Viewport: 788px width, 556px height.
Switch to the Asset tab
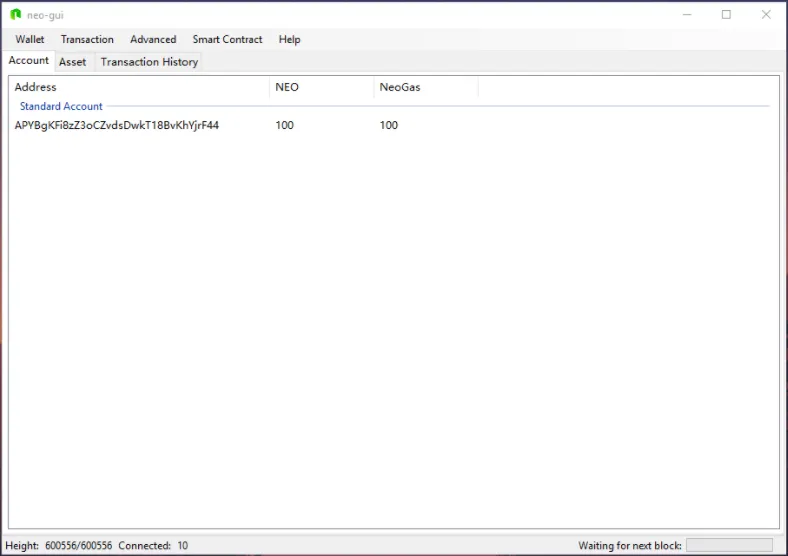(72, 62)
